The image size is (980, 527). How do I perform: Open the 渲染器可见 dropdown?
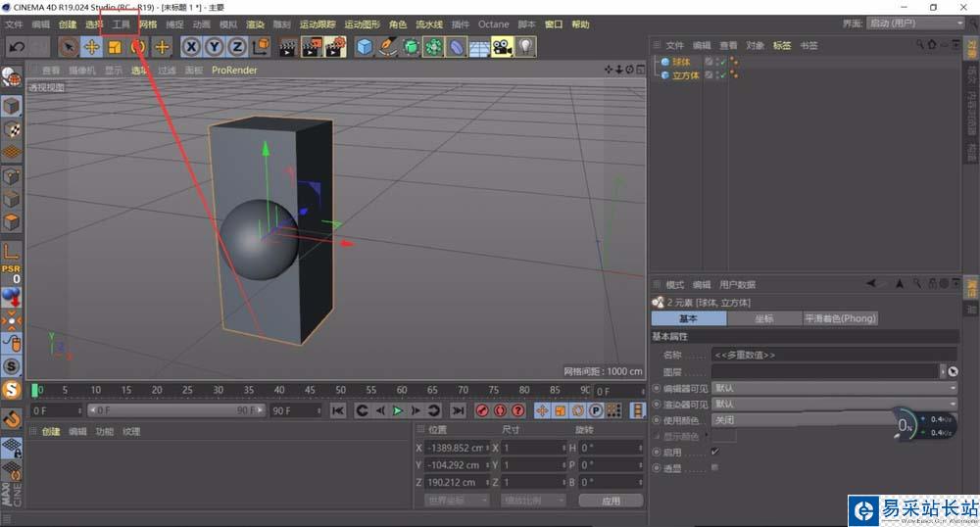[834, 404]
